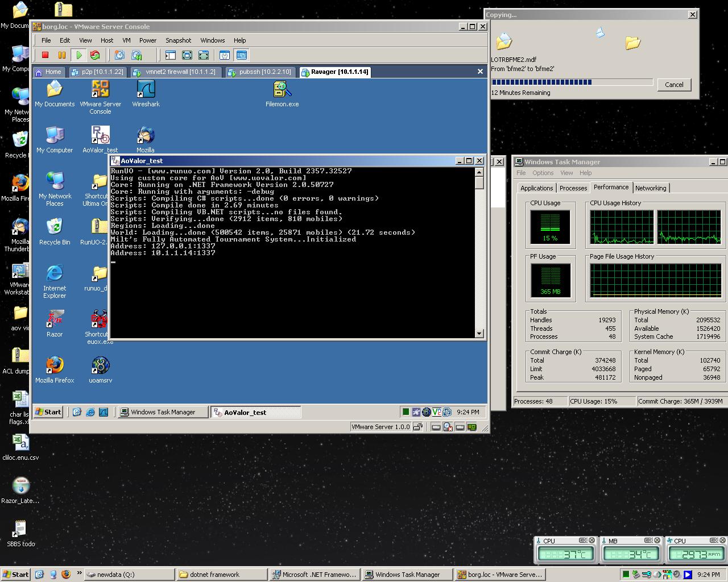Click the AoValor_test console scrollbar down arrow
728x582 pixels.
coord(479,334)
